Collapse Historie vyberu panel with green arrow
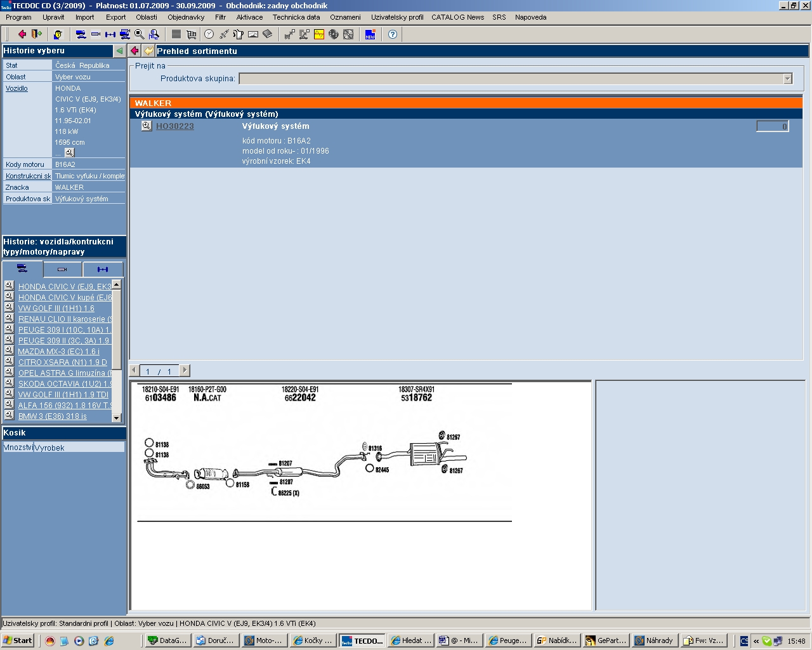Viewport: 812px width, 650px height. point(119,51)
